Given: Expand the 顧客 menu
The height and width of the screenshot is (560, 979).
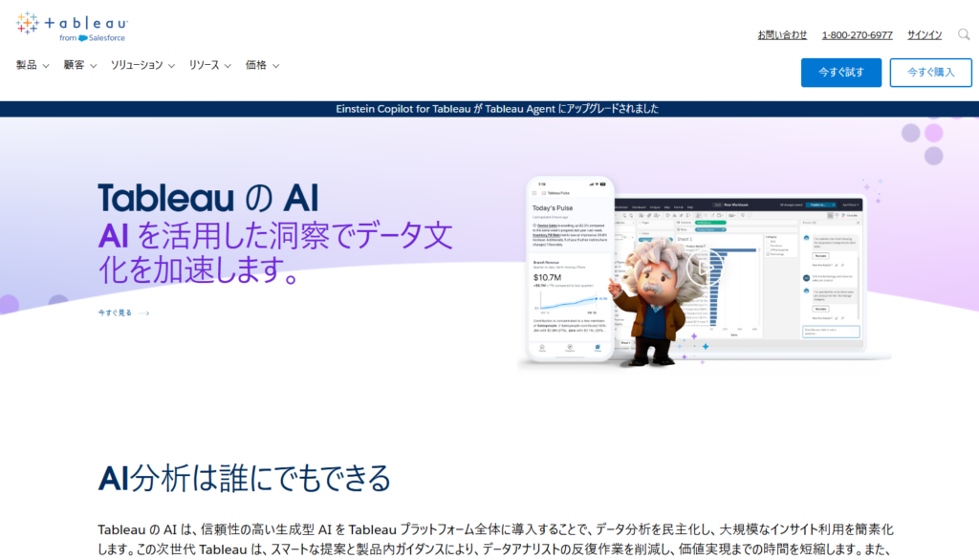Looking at the screenshot, I should (79, 65).
